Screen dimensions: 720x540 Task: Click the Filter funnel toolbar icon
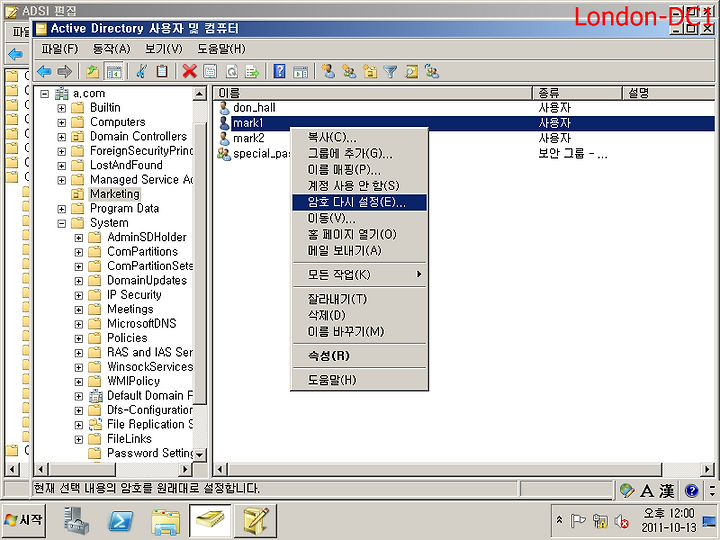click(x=390, y=71)
